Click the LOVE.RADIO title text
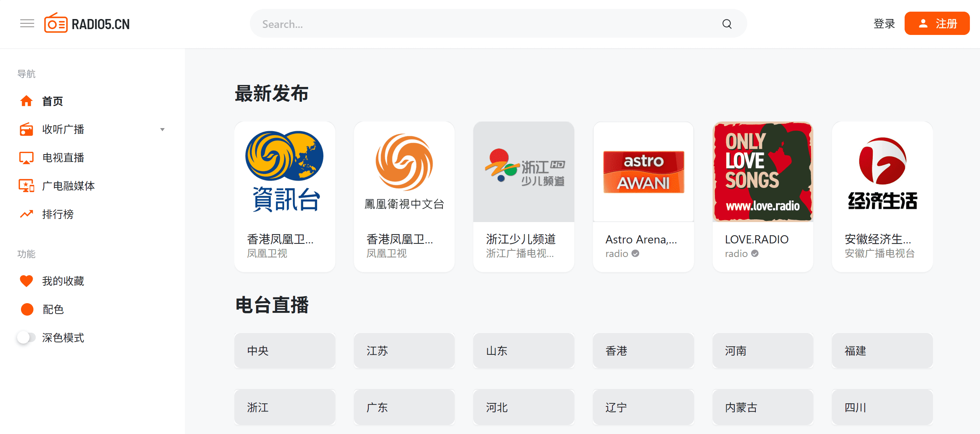The width and height of the screenshot is (980, 434). 757,240
